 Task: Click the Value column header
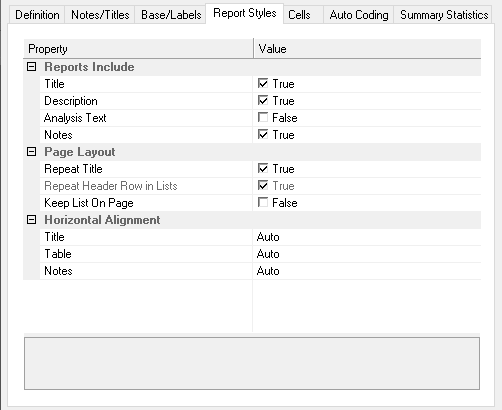tap(367, 49)
